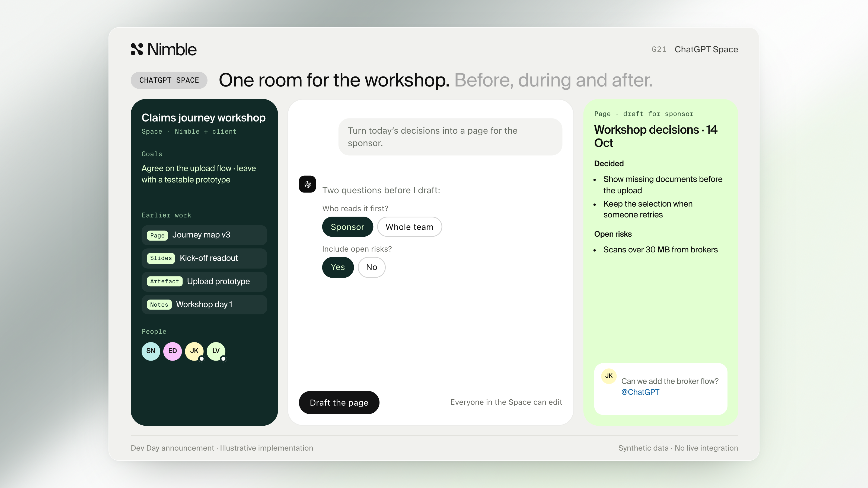Click JK avatar on the broker flow comment

coord(609,376)
